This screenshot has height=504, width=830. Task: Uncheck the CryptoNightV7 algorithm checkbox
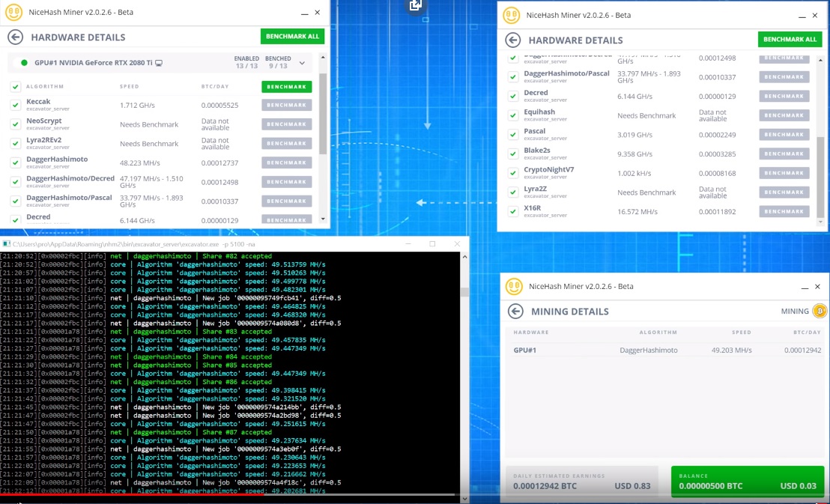tap(513, 173)
